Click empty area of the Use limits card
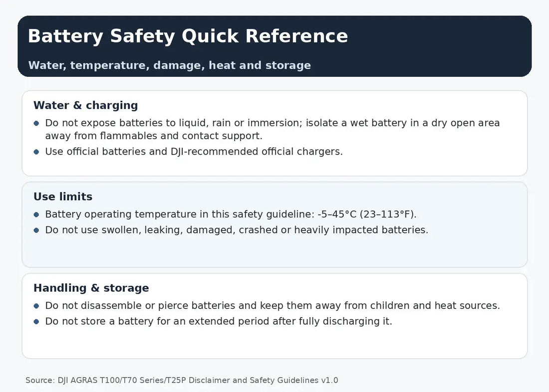This screenshot has height=392, width=549. [x=274, y=252]
